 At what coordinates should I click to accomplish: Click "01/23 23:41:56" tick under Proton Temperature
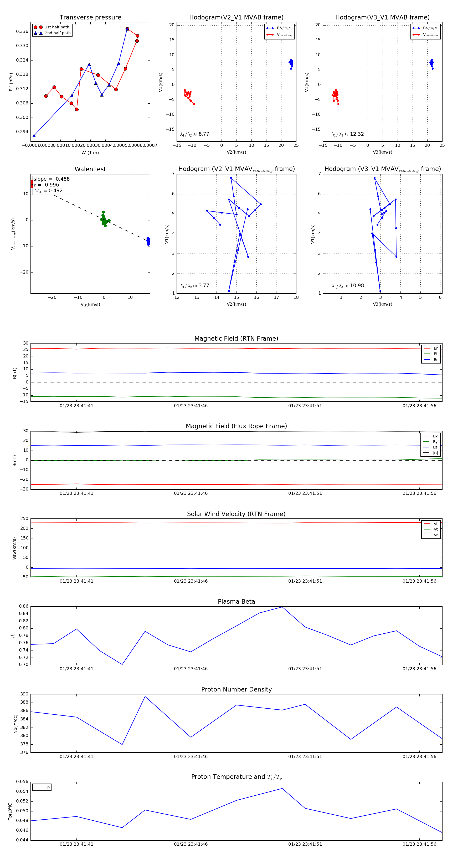[419, 844]
